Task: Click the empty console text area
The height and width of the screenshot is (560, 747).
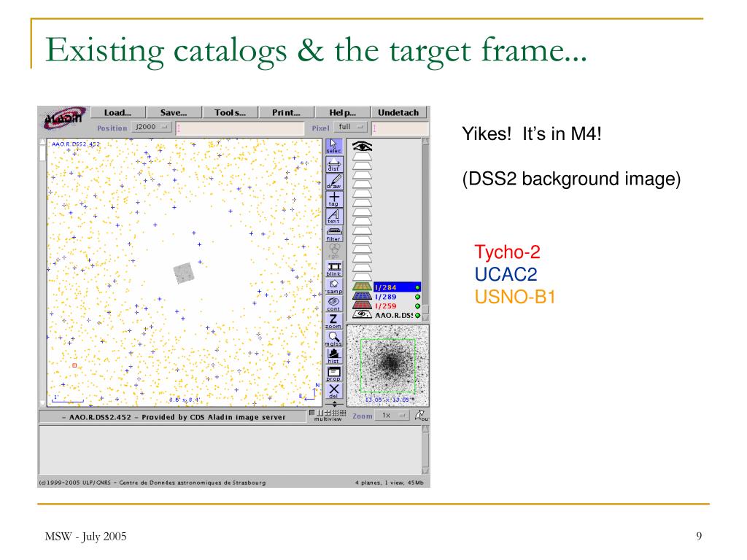Action: [x=230, y=450]
